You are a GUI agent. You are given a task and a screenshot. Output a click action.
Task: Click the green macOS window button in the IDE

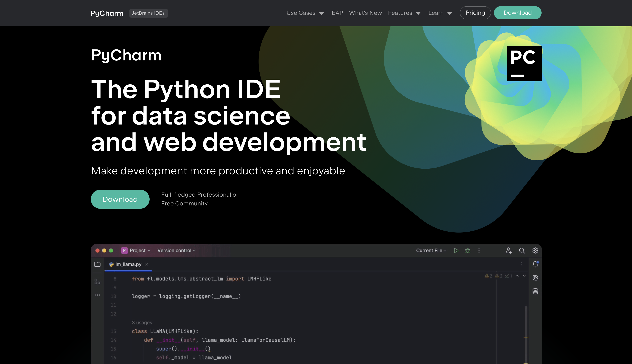click(111, 250)
